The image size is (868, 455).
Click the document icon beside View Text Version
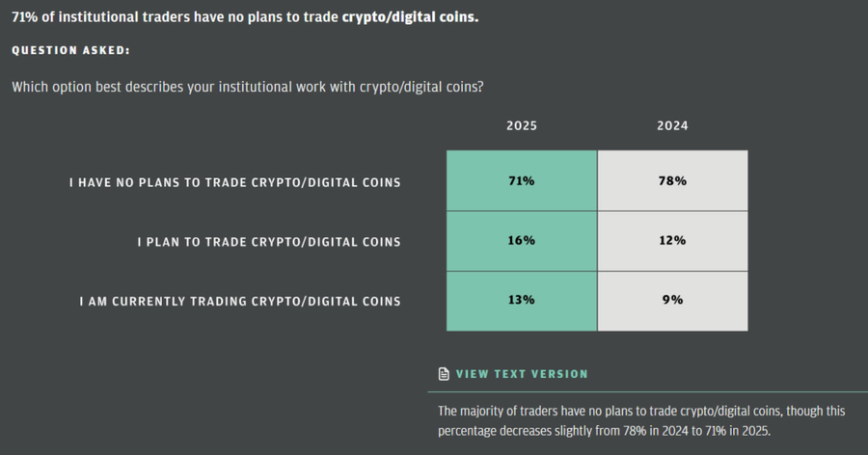(444, 374)
